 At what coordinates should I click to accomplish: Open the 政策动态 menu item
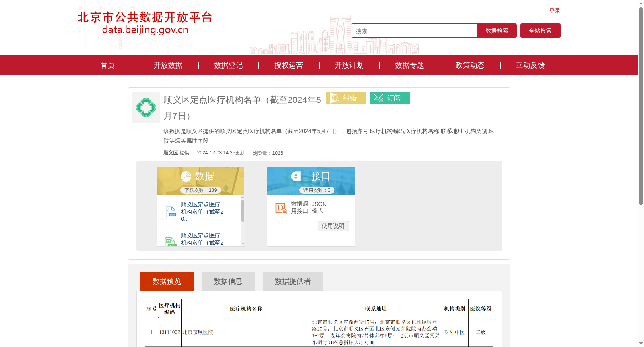point(470,65)
